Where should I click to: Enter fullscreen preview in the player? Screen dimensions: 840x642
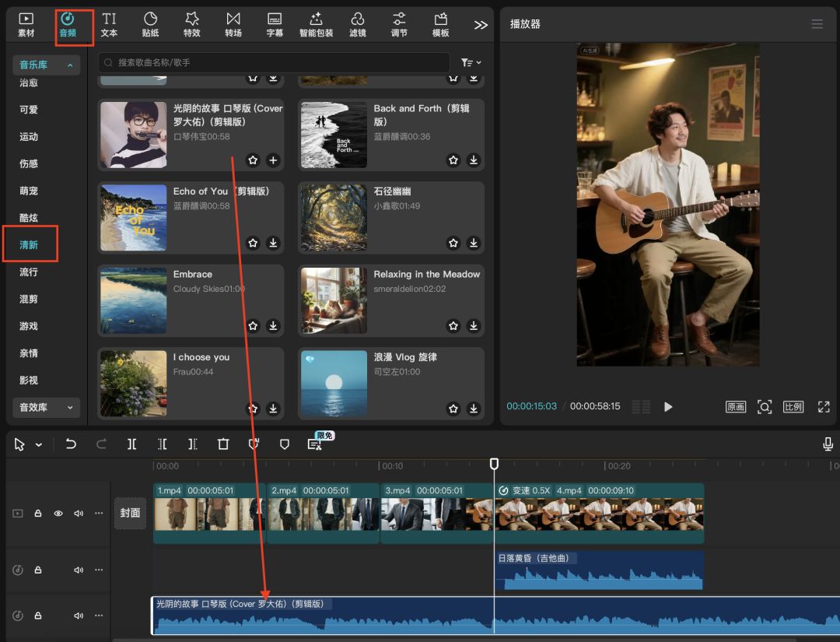coord(824,407)
